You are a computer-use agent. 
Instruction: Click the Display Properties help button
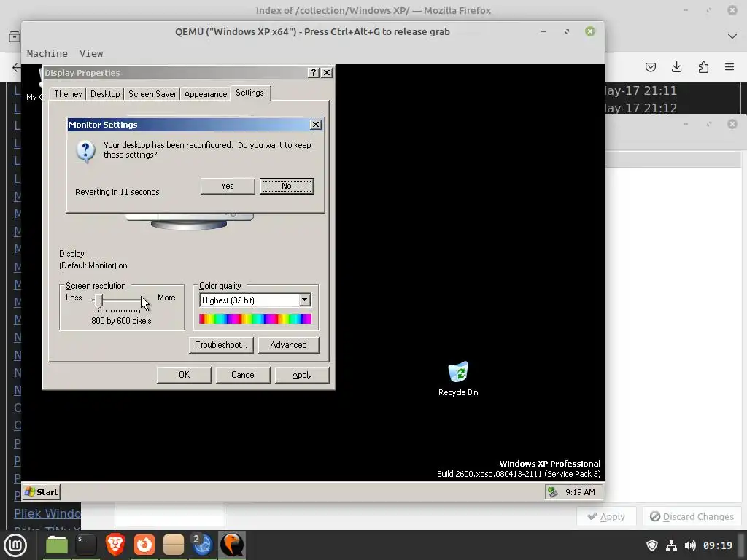(x=314, y=72)
